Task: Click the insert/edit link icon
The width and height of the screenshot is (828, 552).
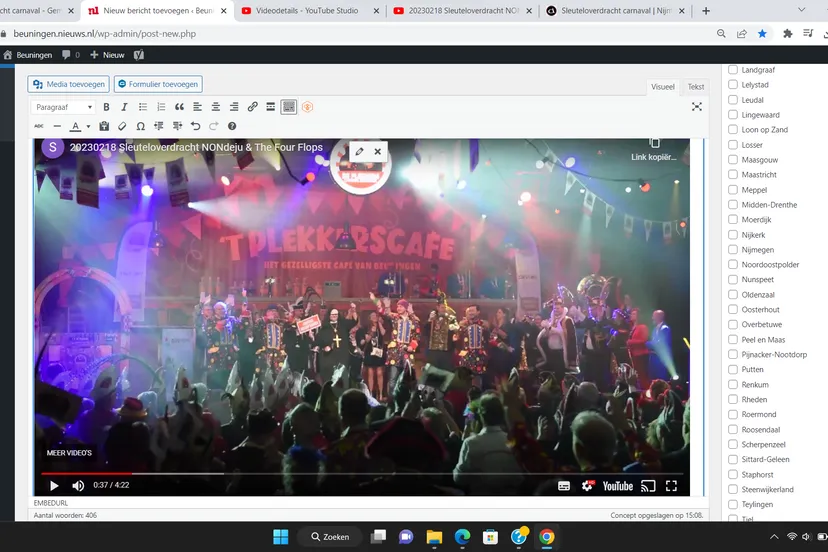Action: coord(252,107)
